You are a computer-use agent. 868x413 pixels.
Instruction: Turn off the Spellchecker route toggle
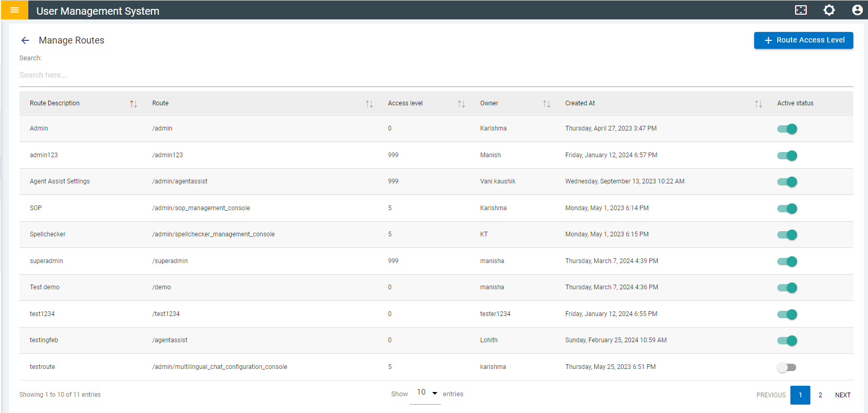(787, 235)
